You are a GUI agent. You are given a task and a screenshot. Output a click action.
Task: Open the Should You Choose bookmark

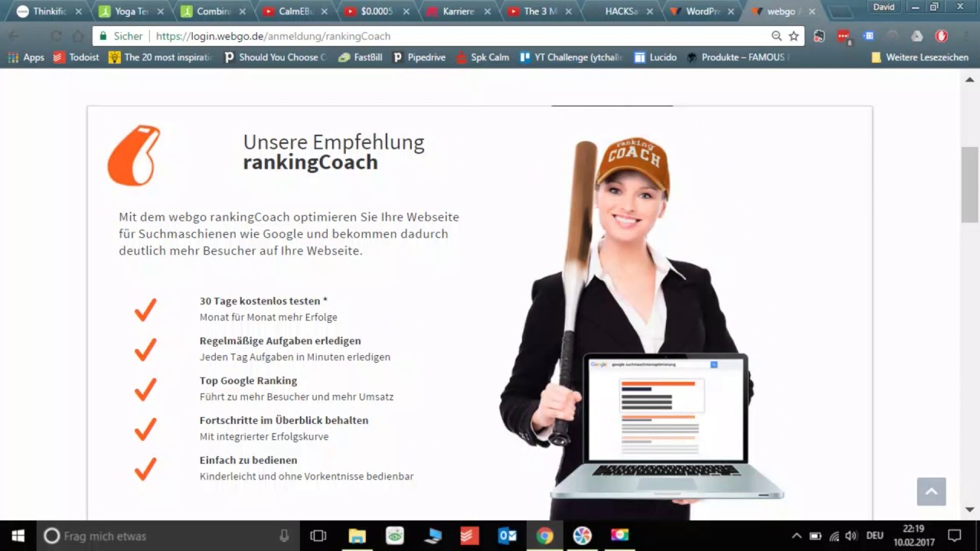click(x=275, y=57)
